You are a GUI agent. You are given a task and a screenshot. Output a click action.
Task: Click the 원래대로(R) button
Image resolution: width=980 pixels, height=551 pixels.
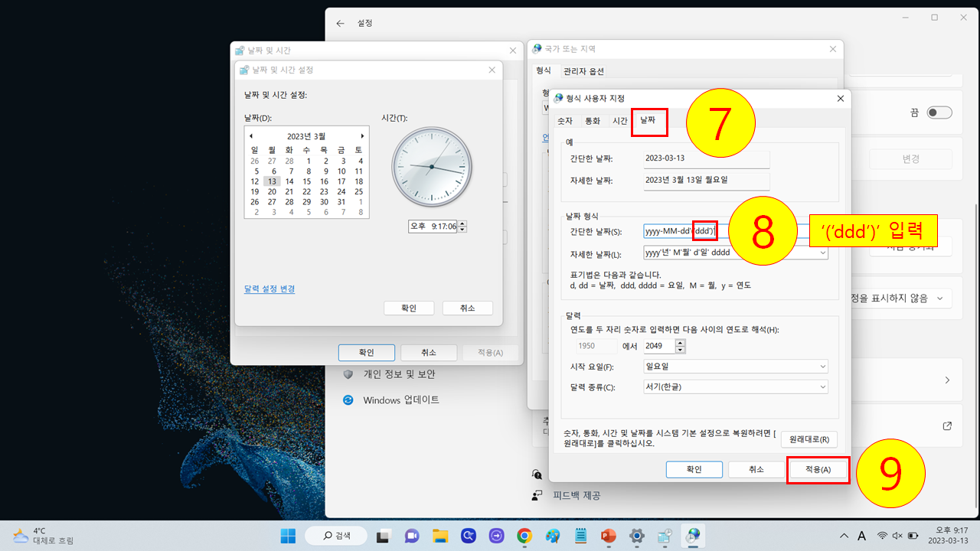808,439
